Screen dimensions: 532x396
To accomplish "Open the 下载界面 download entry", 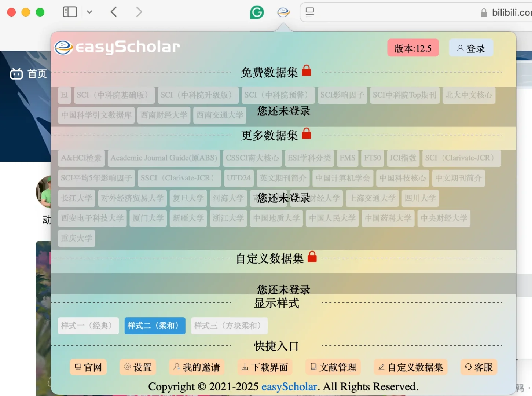I will tap(265, 367).
